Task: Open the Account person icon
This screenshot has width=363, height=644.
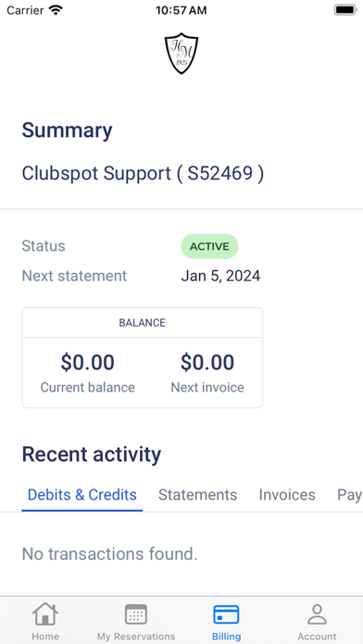Action: (x=317, y=614)
